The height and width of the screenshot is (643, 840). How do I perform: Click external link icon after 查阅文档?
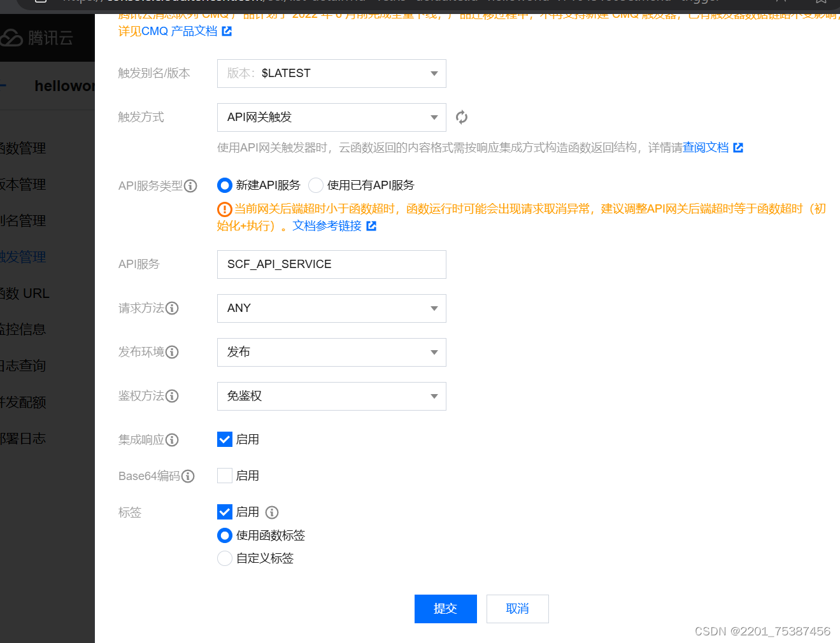738,148
